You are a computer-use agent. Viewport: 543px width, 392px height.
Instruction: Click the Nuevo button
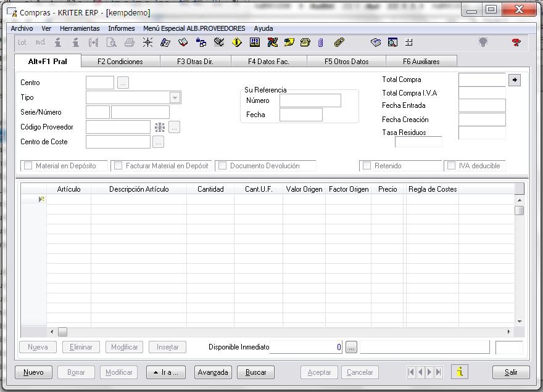[33, 372]
